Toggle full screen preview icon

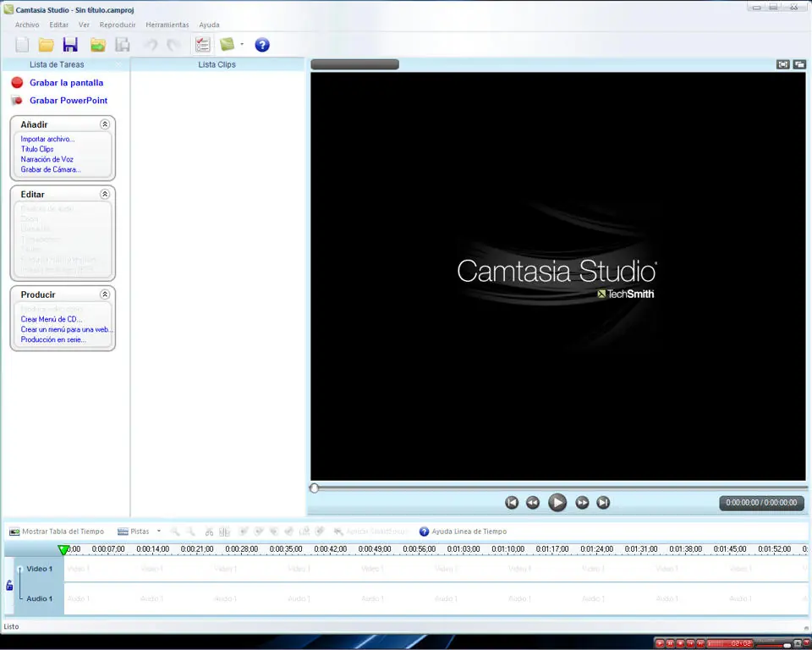click(x=782, y=64)
